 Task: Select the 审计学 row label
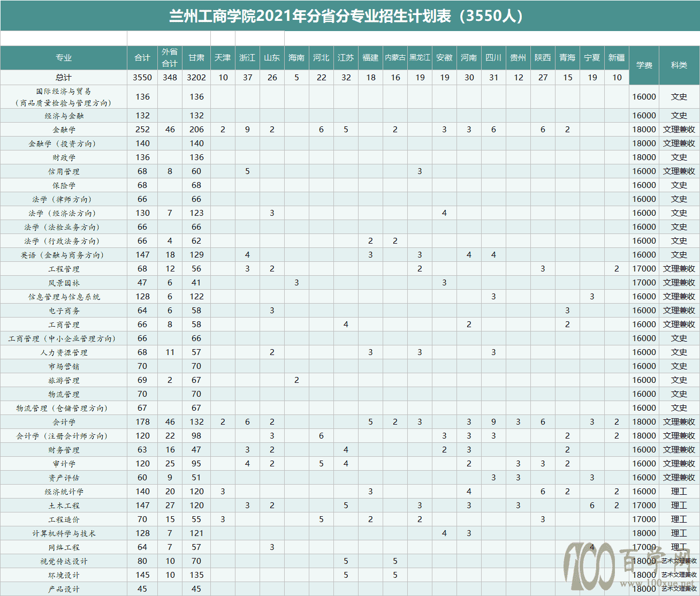pos(64,464)
